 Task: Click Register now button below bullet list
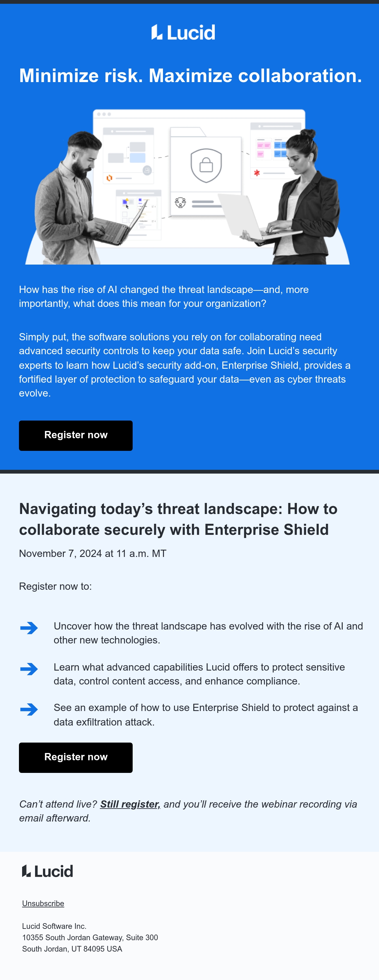[x=76, y=757]
